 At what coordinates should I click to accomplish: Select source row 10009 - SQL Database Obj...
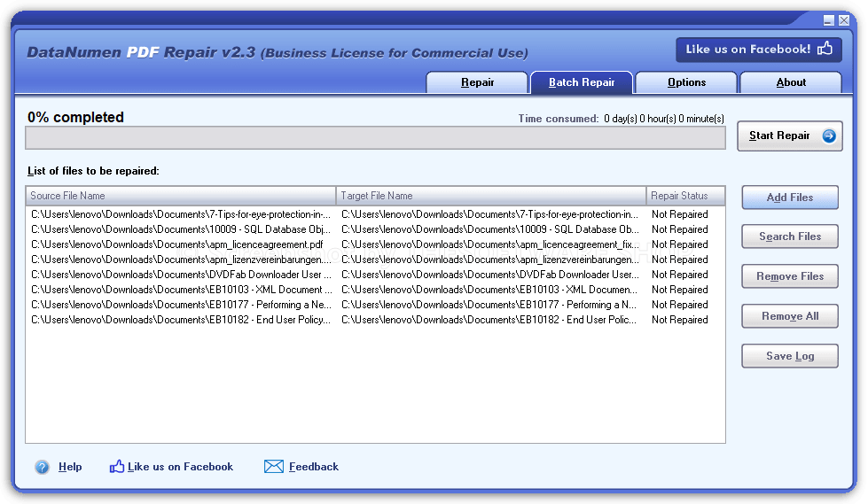[x=181, y=229]
